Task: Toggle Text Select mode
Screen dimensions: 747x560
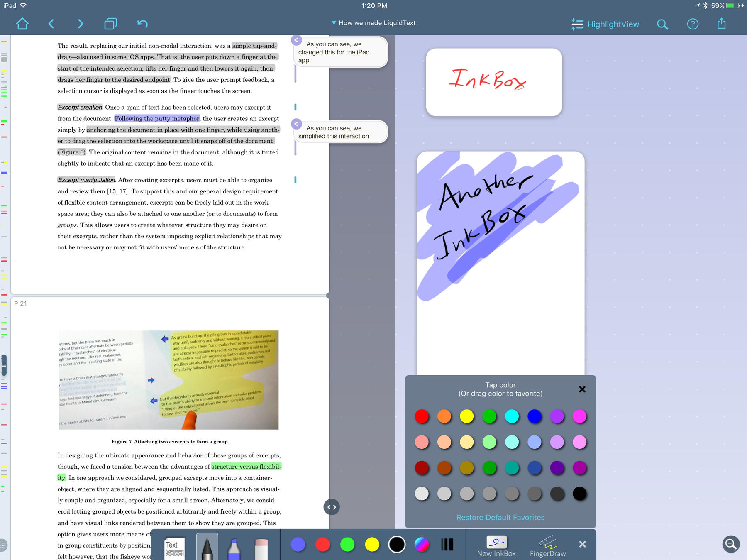Action: (174, 548)
